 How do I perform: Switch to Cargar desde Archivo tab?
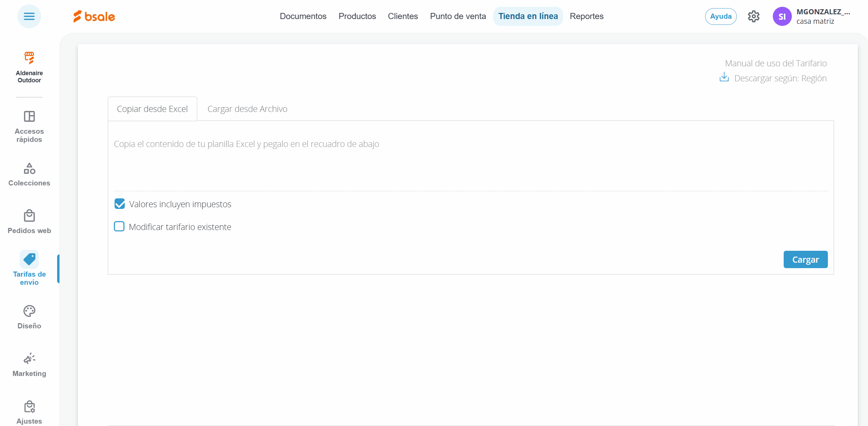[x=247, y=109]
